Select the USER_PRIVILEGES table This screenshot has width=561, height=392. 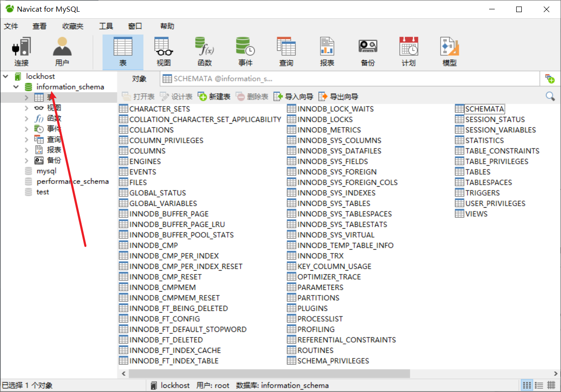pyautogui.click(x=495, y=203)
